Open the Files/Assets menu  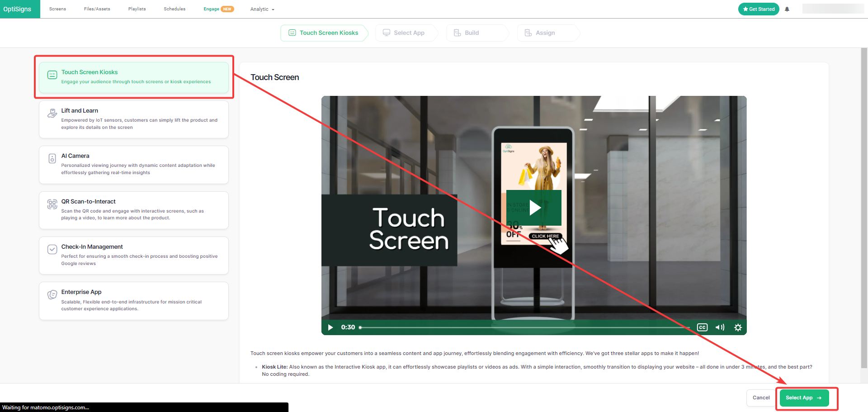(97, 9)
